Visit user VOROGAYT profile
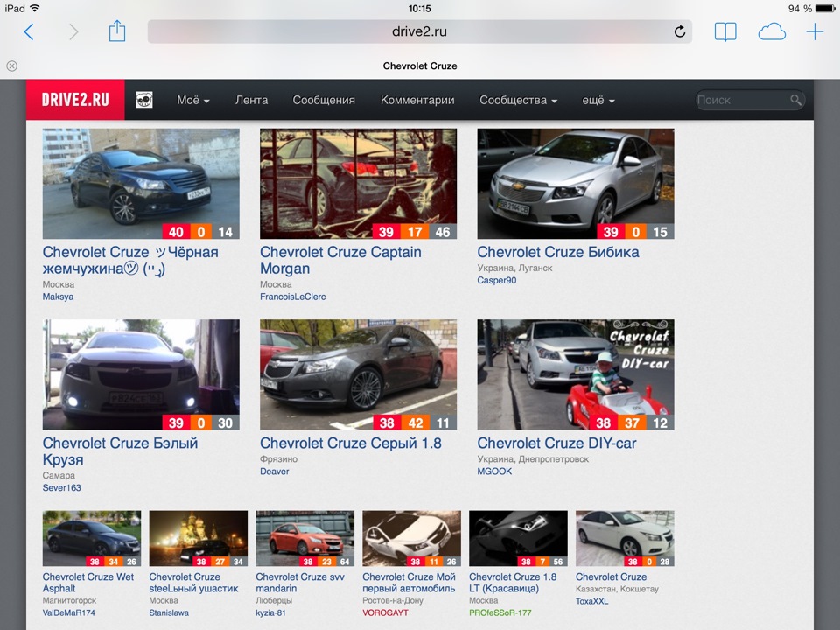840x630 pixels. [385, 612]
